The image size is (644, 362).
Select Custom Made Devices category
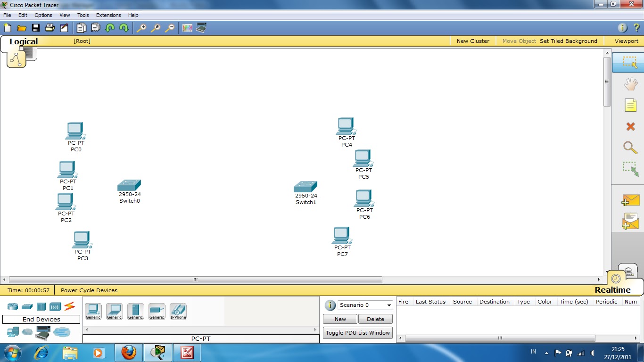coord(42,333)
